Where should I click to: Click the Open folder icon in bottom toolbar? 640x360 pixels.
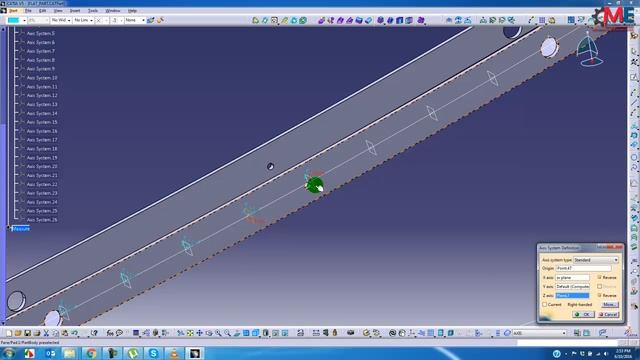[x=18, y=333]
